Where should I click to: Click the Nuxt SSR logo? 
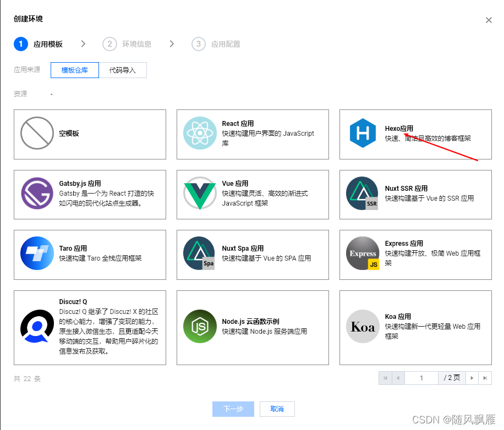(x=363, y=194)
